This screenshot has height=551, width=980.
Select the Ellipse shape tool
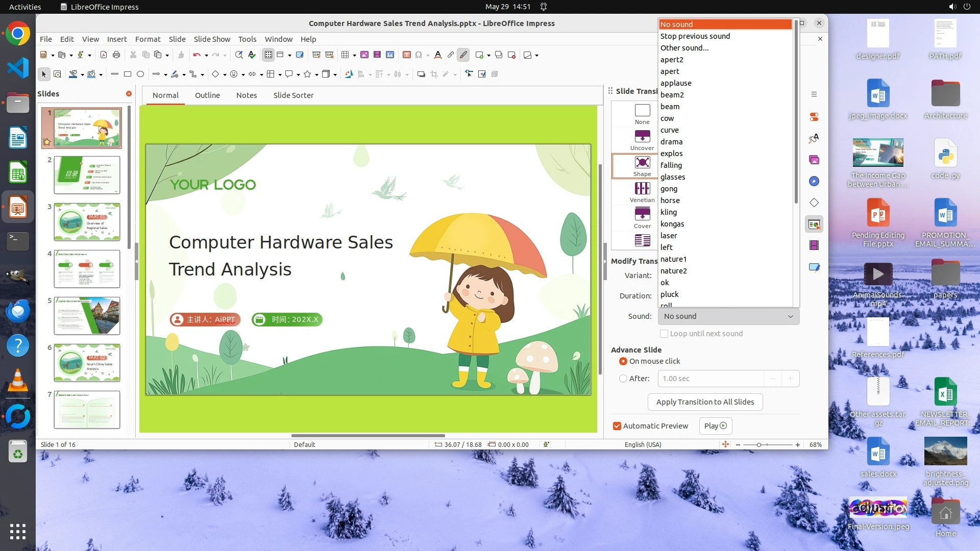(x=140, y=74)
